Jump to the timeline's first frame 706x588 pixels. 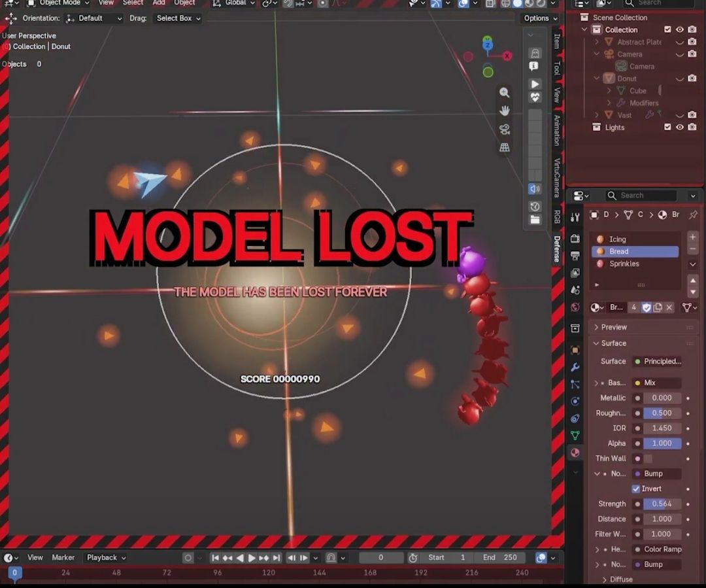(x=215, y=558)
